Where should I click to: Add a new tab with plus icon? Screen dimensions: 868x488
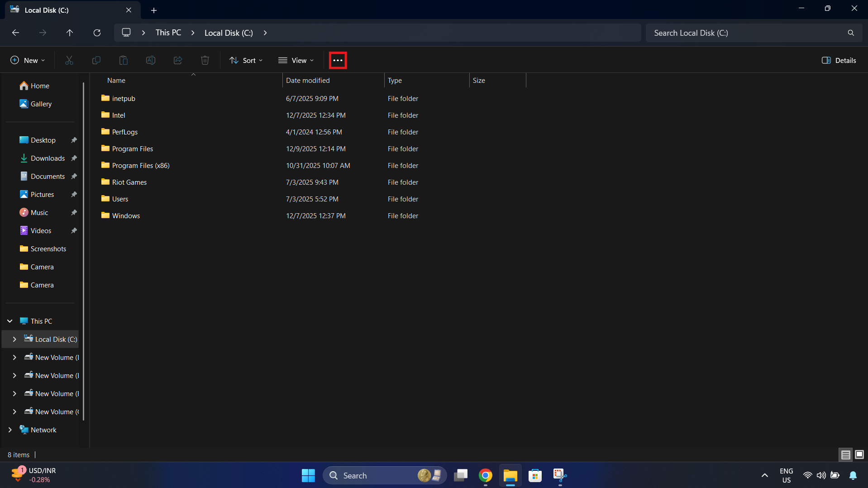[x=154, y=10]
